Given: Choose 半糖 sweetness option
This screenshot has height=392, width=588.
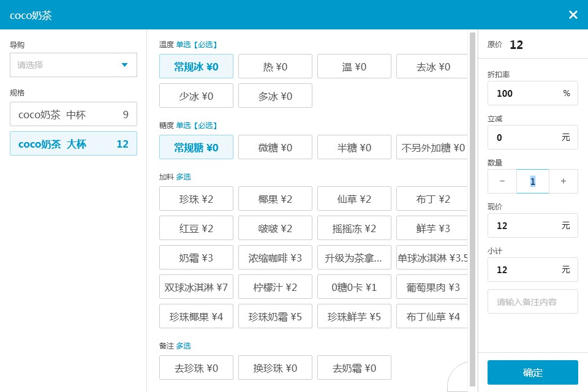Looking at the screenshot, I should [x=354, y=147].
